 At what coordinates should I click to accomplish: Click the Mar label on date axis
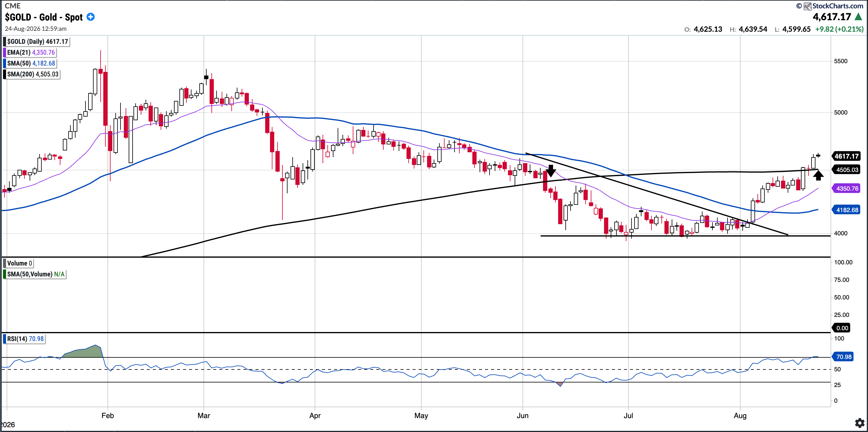pos(204,415)
